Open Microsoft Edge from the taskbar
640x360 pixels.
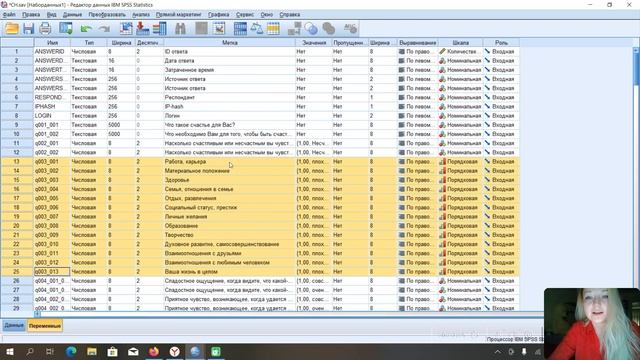(71, 351)
